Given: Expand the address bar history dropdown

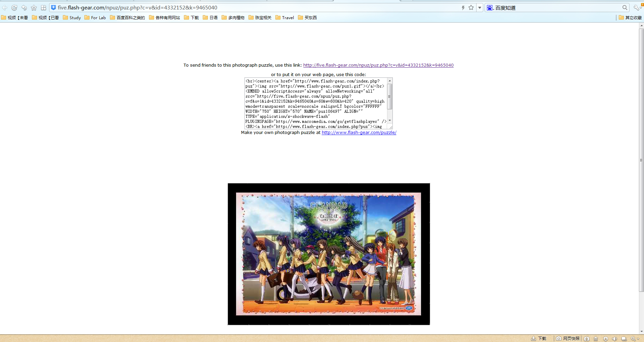Looking at the screenshot, I should point(480,8).
